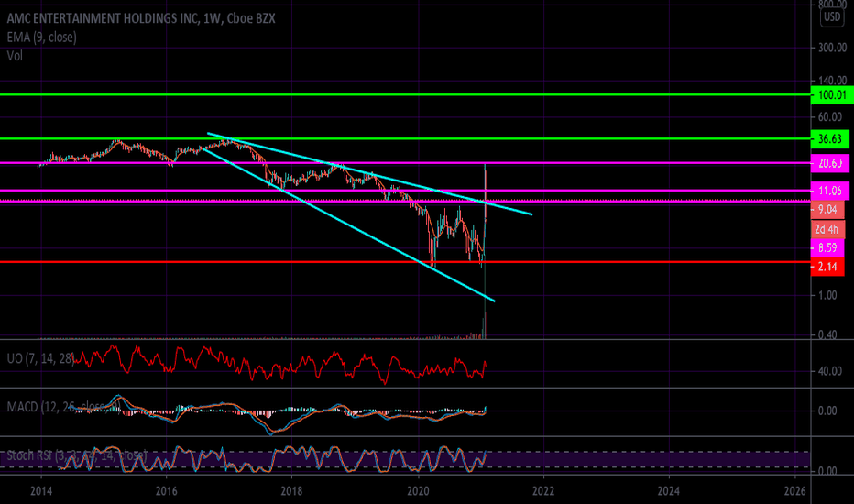Click the AMC ENTERTAINMENT HOLDINGS INC chart title
Viewport: 854px width, 504px height.
[x=141, y=18]
